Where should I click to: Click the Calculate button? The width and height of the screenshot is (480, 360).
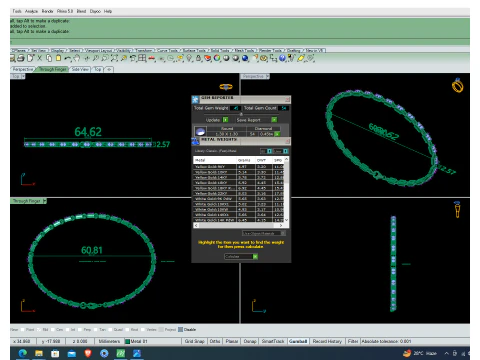241,256
